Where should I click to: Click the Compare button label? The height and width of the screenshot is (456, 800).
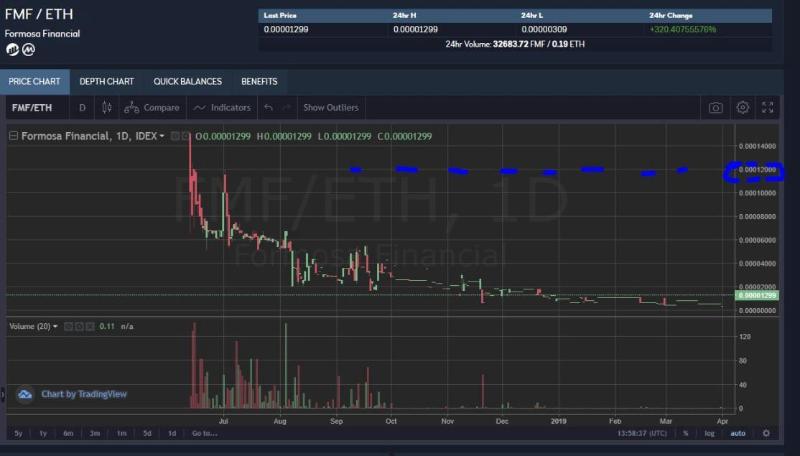[161, 108]
